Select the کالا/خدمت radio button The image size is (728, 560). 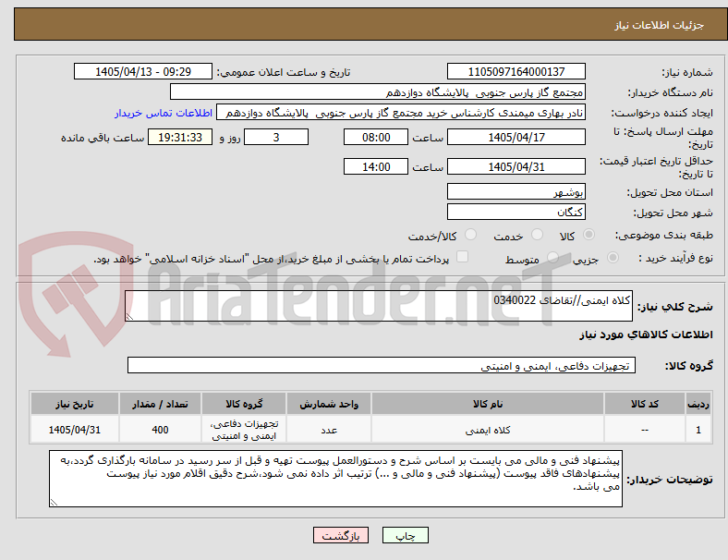click(471, 235)
